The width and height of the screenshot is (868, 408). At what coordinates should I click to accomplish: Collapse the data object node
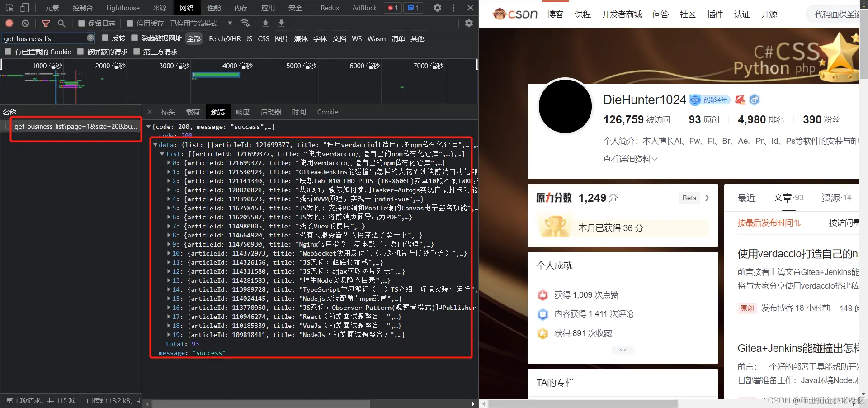[x=155, y=145]
